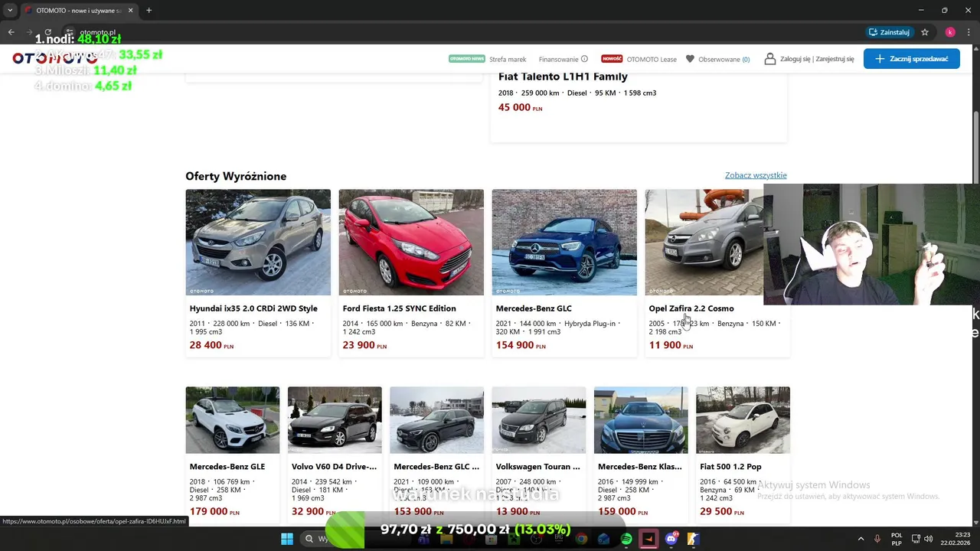
Task: Open the tab search dropdown
Action: tap(10, 11)
